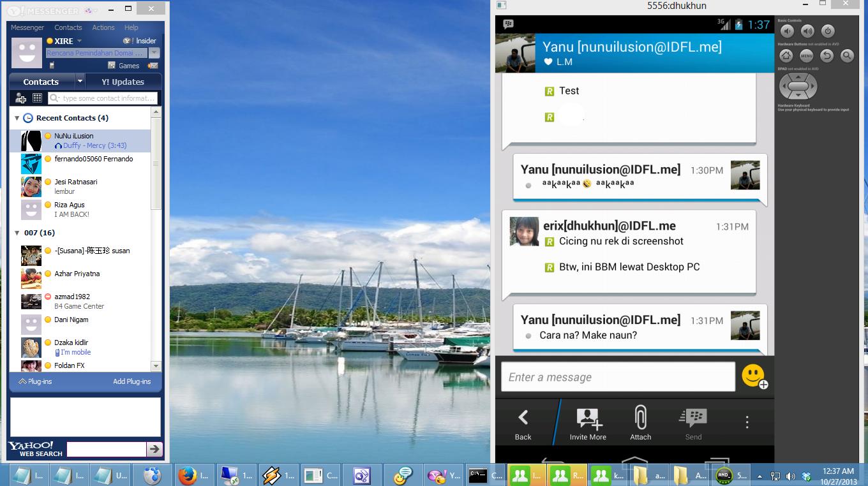The width and height of the screenshot is (868, 486).
Task: Tap Yanu's profile photo in BBM header
Action: pyautogui.click(x=515, y=53)
